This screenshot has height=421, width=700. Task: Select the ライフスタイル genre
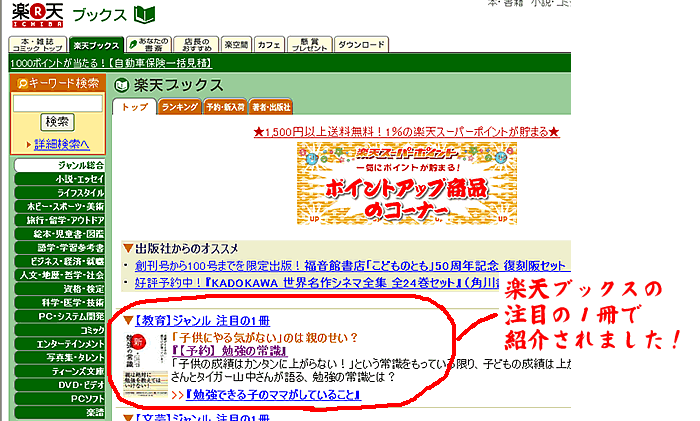(60, 193)
